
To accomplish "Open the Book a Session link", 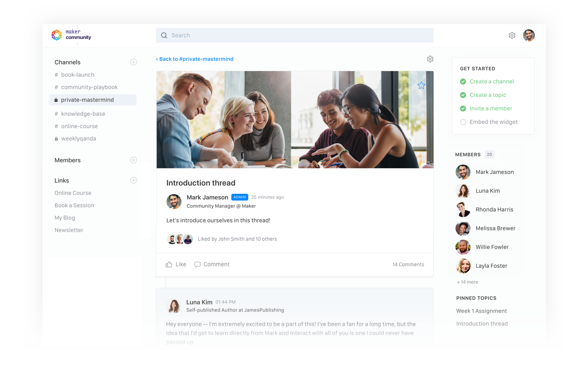I will click(74, 205).
